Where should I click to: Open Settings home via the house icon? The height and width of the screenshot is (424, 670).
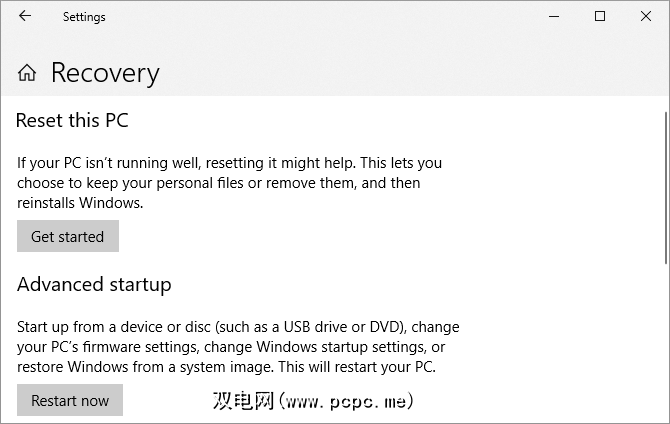[x=27, y=73]
